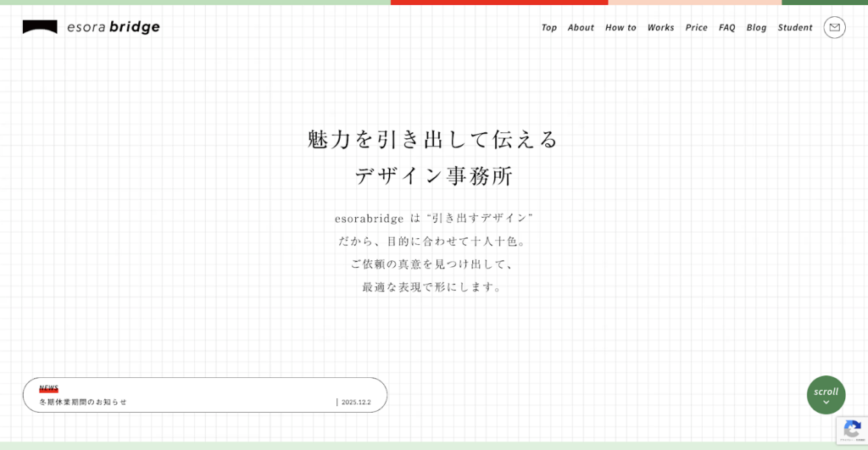Click the reCAPTCHA badge icon
The image size is (868, 450).
(x=853, y=430)
